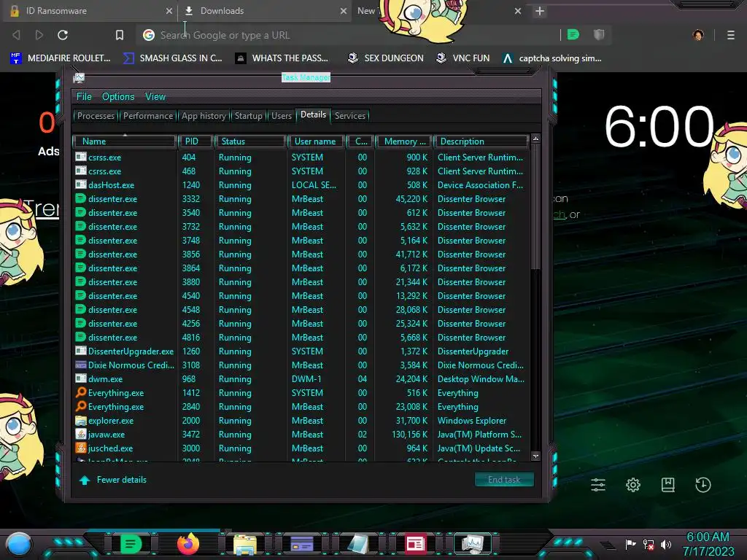Sort by Description column header

tap(481, 141)
